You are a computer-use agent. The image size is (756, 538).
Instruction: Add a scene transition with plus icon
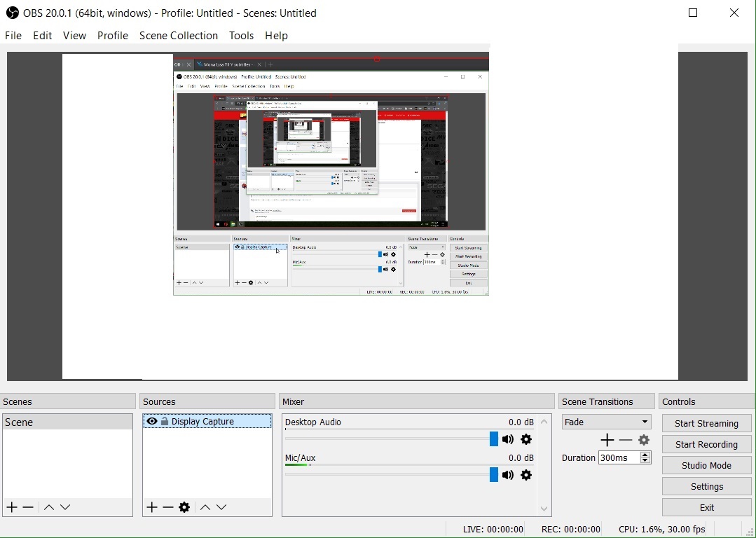click(x=607, y=440)
